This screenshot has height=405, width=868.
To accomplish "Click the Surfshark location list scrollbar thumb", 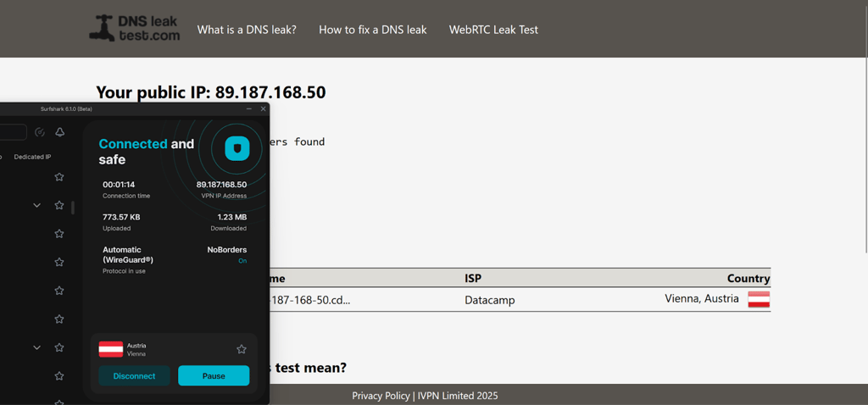I will tap(73, 208).
